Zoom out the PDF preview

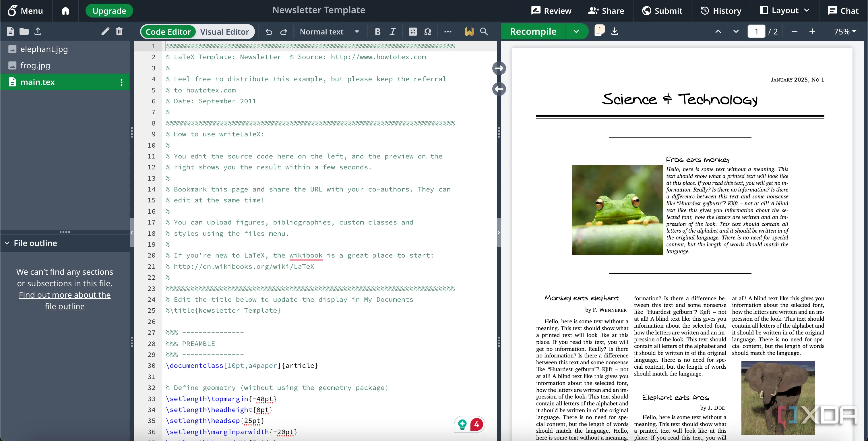(x=794, y=31)
